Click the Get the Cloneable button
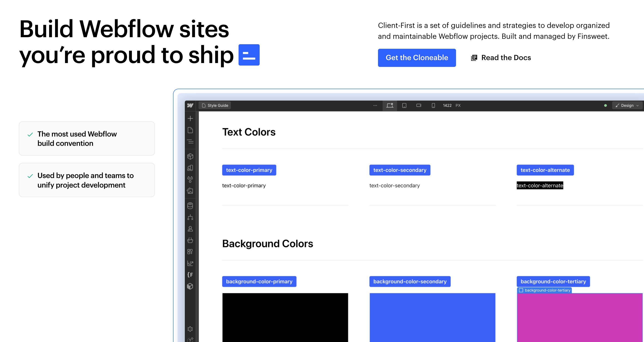 pyautogui.click(x=417, y=58)
